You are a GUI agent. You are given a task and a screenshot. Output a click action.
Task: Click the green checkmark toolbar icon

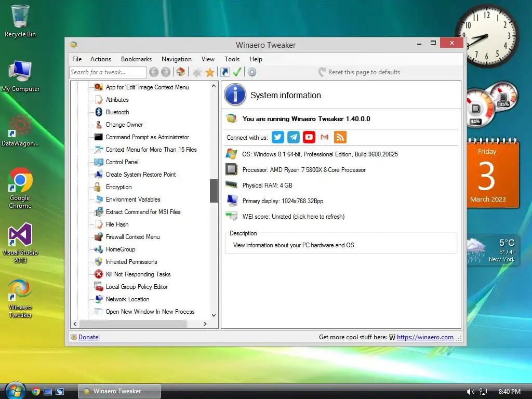[237, 72]
